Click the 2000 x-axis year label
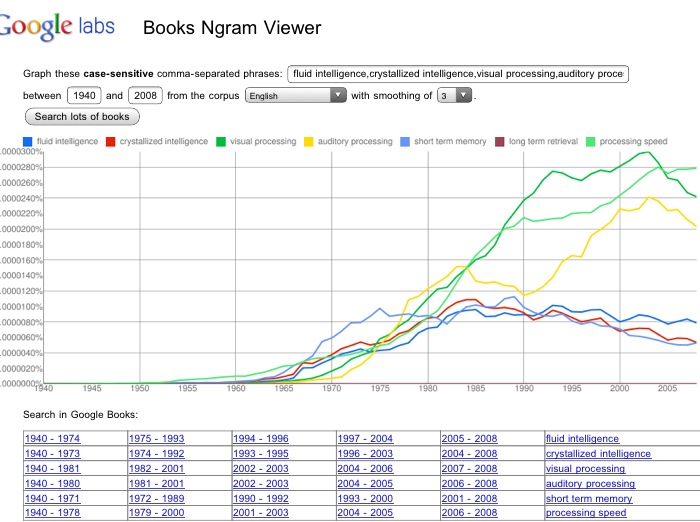The width and height of the screenshot is (700, 522). [620, 388]
